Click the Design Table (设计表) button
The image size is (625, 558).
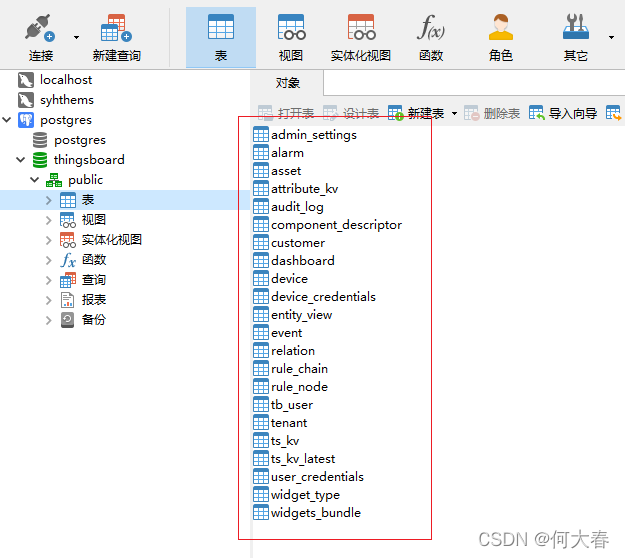click(351, 114)
